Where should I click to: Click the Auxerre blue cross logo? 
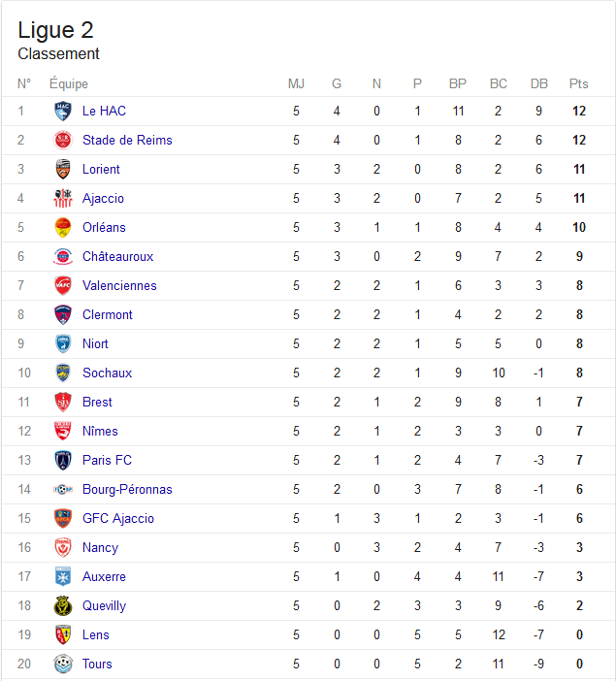(x=63, y=577)
